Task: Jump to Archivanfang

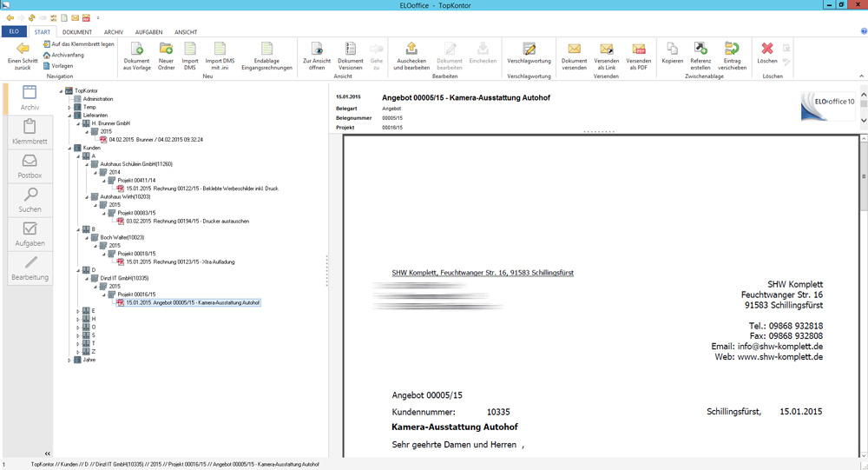Action: [63, 55]
